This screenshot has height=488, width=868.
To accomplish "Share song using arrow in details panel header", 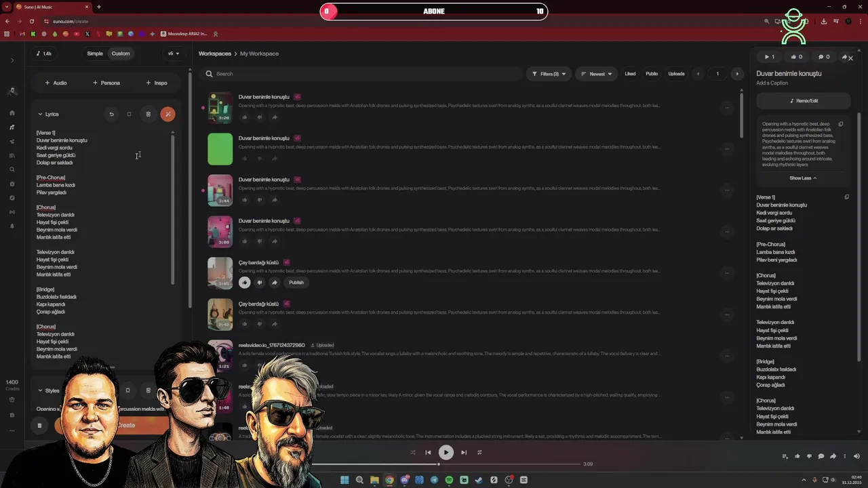I will (844, 57).
